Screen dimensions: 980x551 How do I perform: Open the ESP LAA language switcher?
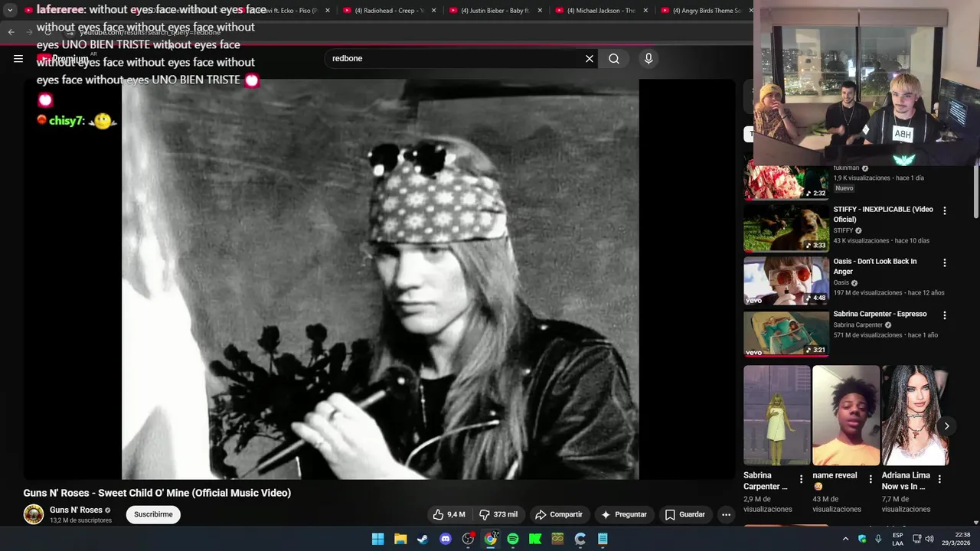[897, 539]
